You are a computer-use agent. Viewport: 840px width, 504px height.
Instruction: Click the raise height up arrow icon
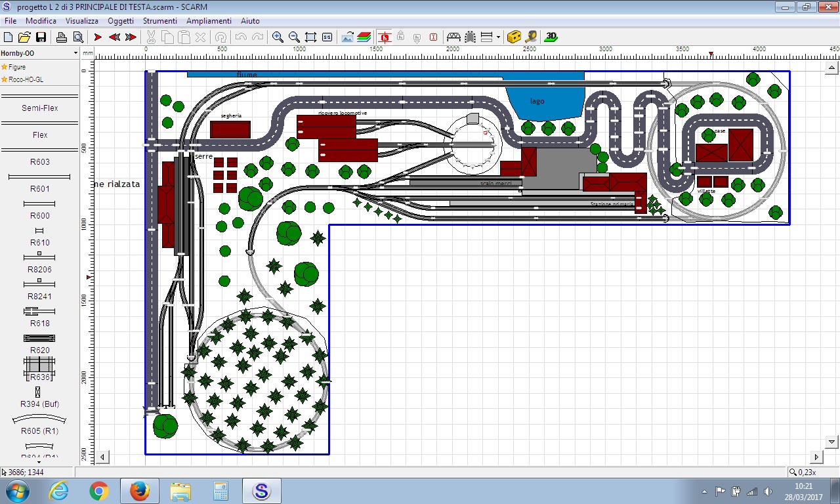click(401, 37)
